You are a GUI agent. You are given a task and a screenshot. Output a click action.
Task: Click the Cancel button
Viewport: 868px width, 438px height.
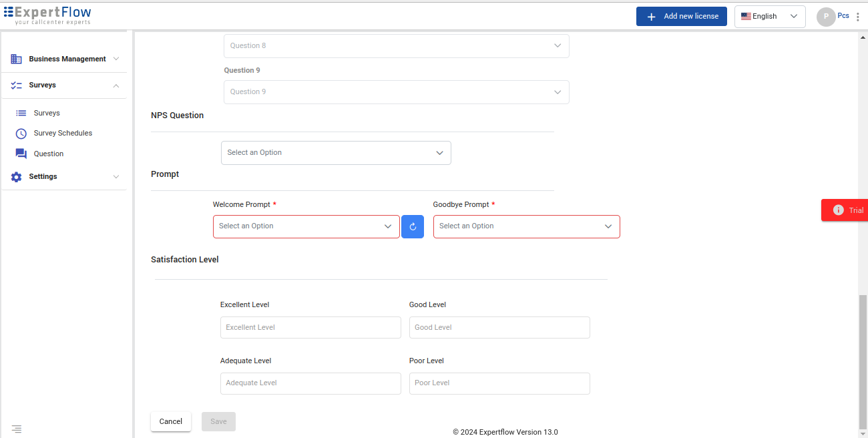coord(171,421)
